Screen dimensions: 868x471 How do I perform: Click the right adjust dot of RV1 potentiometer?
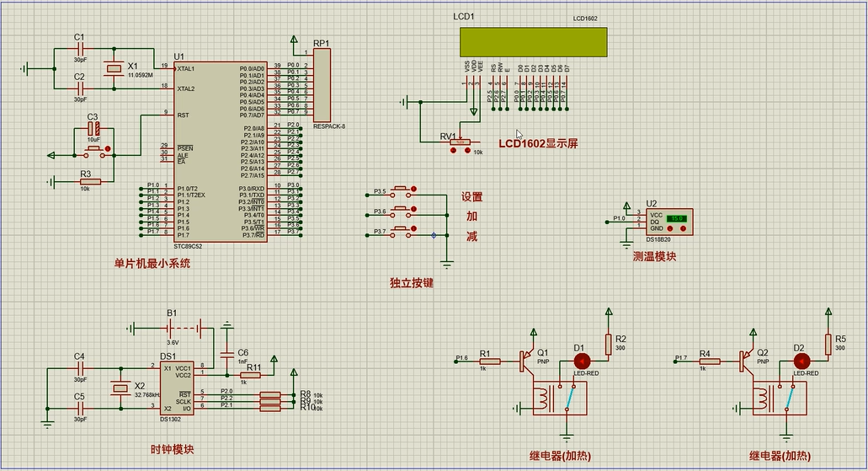pos(466,152)
